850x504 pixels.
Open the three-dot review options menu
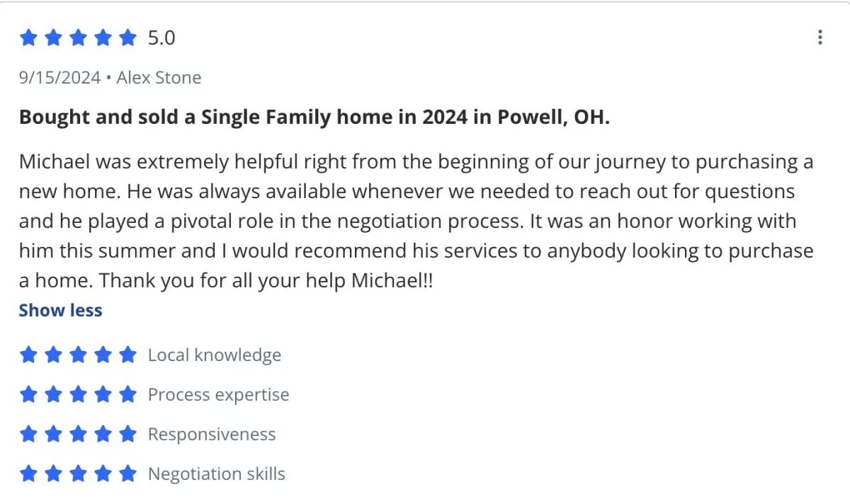820,38
